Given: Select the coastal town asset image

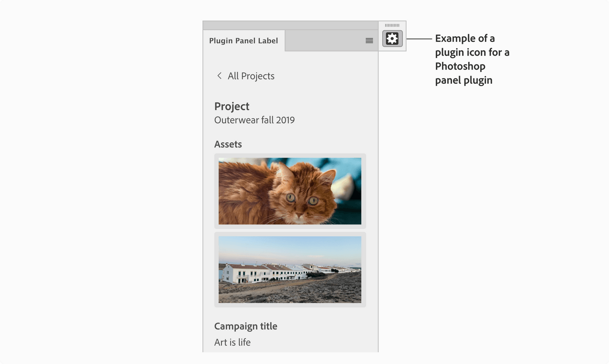Looking at the screenshot, I should (x=290, y=269).
